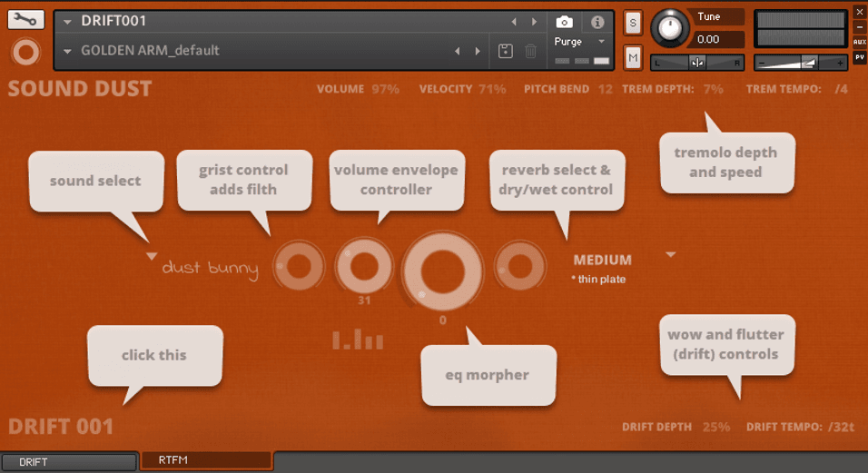Viewport: 868px width, 473px height.
Task: Click the output volume slider
Action: 800,63
